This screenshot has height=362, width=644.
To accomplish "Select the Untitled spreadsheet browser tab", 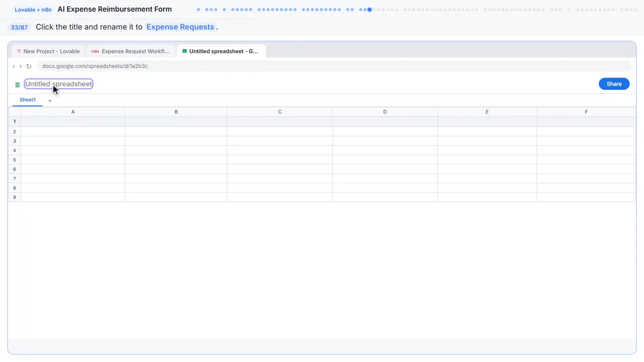I will (x=221, y=51).
